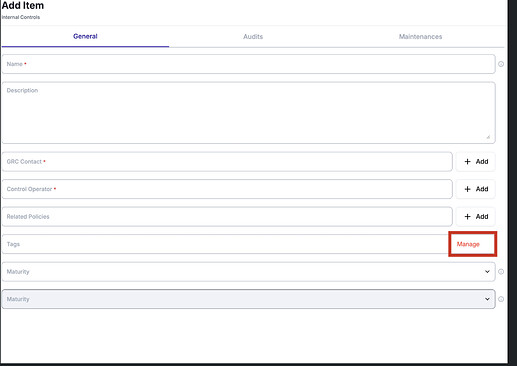This screenshot has width=517, height=366.
Task: Expand the first Maturity dropdown
Action: click(248, 272)
